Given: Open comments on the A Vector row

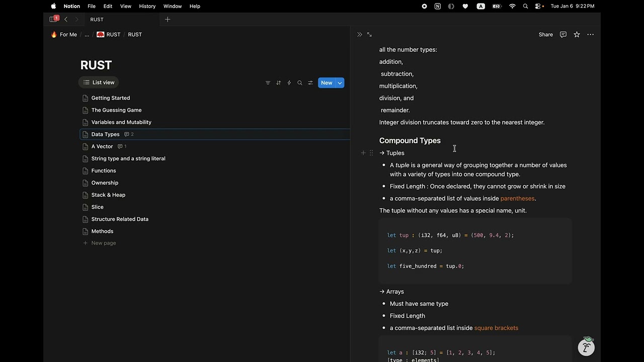Looking at the screenshot, I should (122, 146).
